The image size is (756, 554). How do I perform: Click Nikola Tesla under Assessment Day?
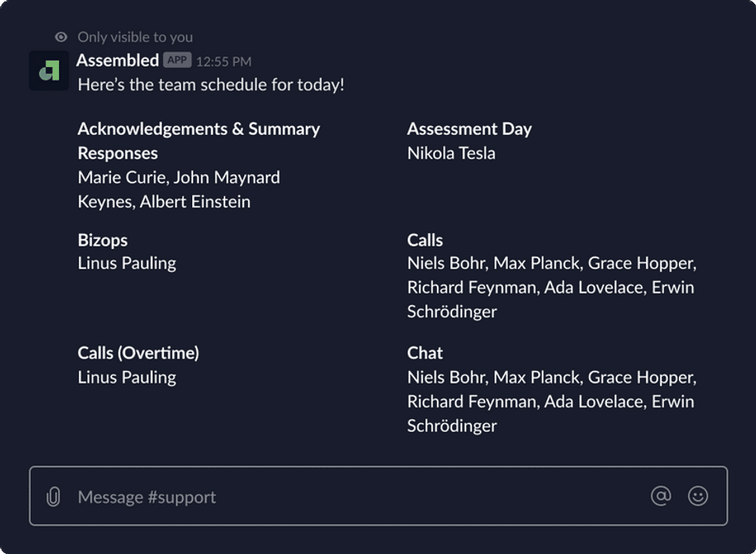click(x=451, y=153)
